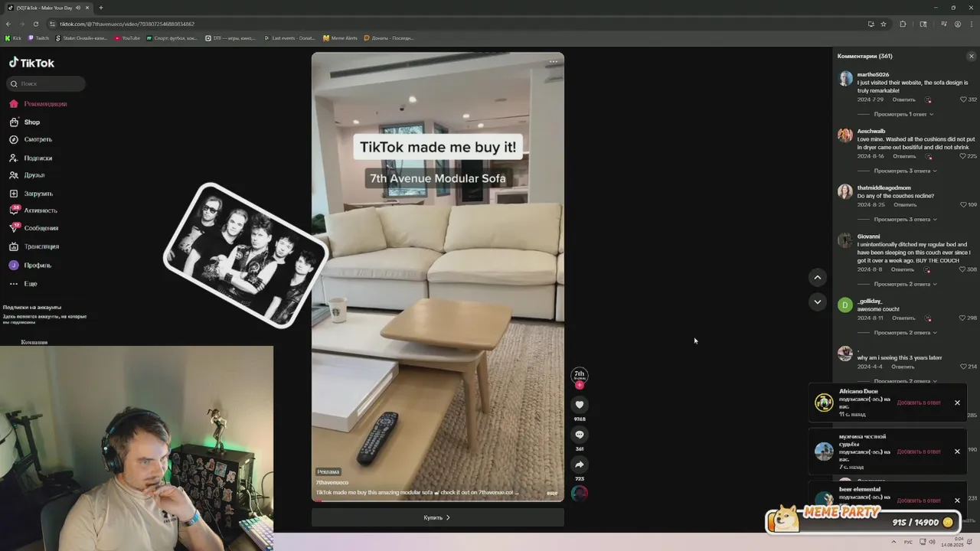Image resolution: width=980 pixels, height=551 pixels.
Task: Dismiss the музчина честной судьбы notification
Action: tap(957, 452)
